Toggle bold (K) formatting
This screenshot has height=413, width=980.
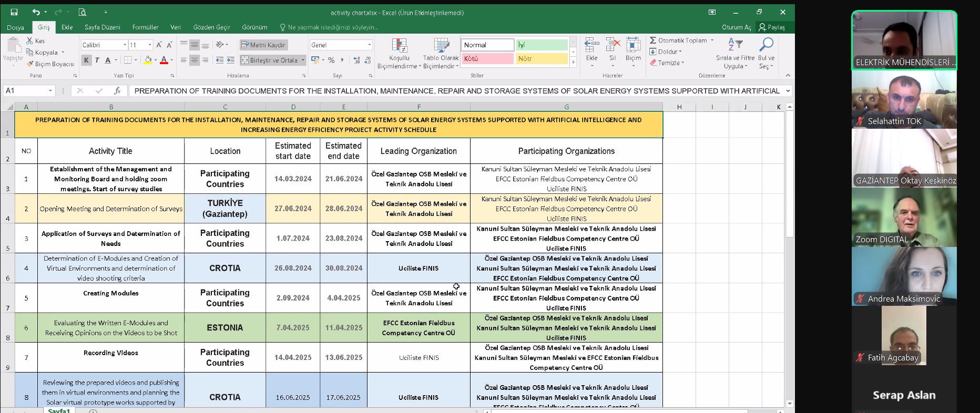pyautogui.click(x=86, y=60)
